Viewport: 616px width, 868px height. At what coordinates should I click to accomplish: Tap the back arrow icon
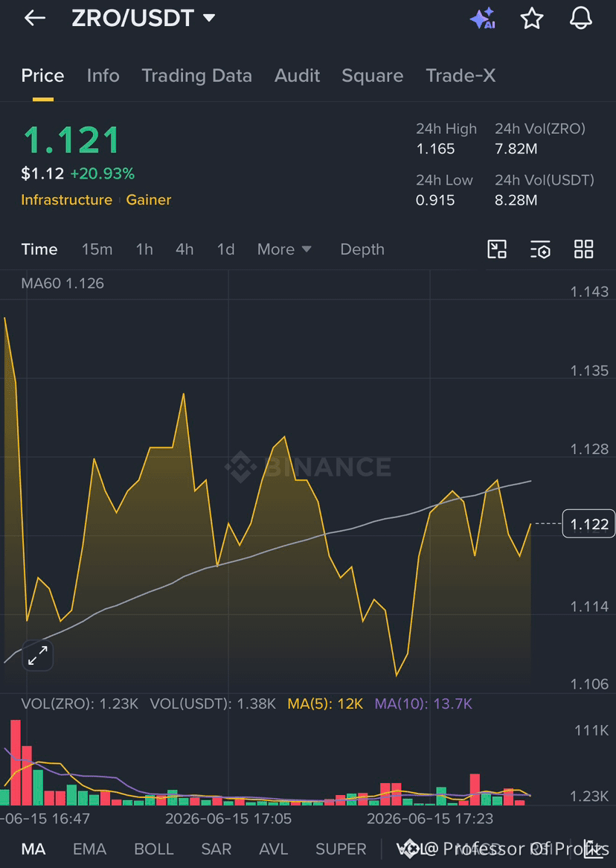tap(34, 18)
